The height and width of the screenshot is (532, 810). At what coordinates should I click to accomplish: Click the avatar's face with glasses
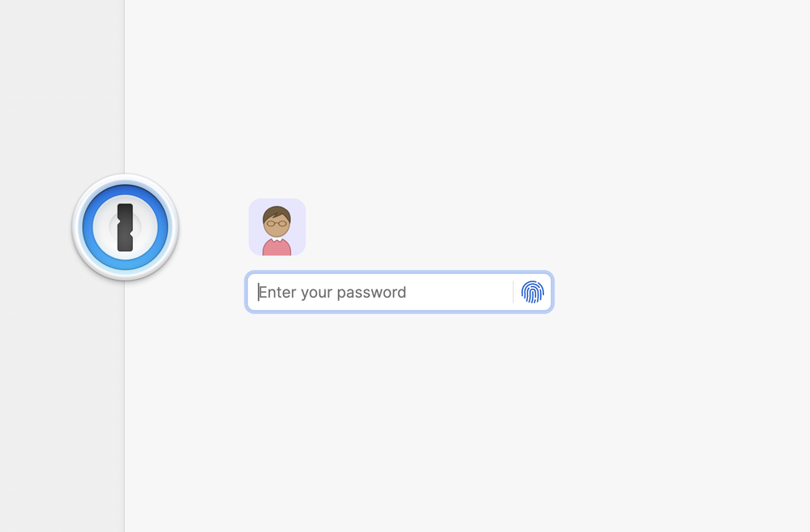[x=277, y=221]
